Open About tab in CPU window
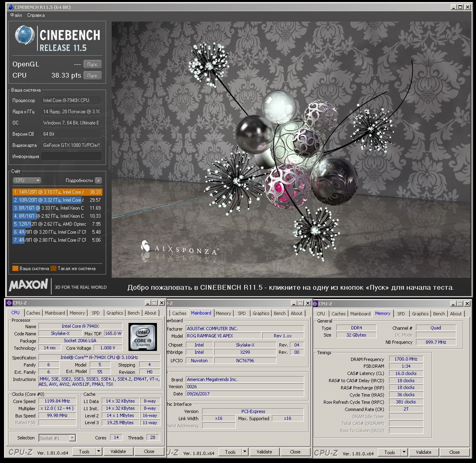This screenshot has height=463, width=476. [150, 313]
